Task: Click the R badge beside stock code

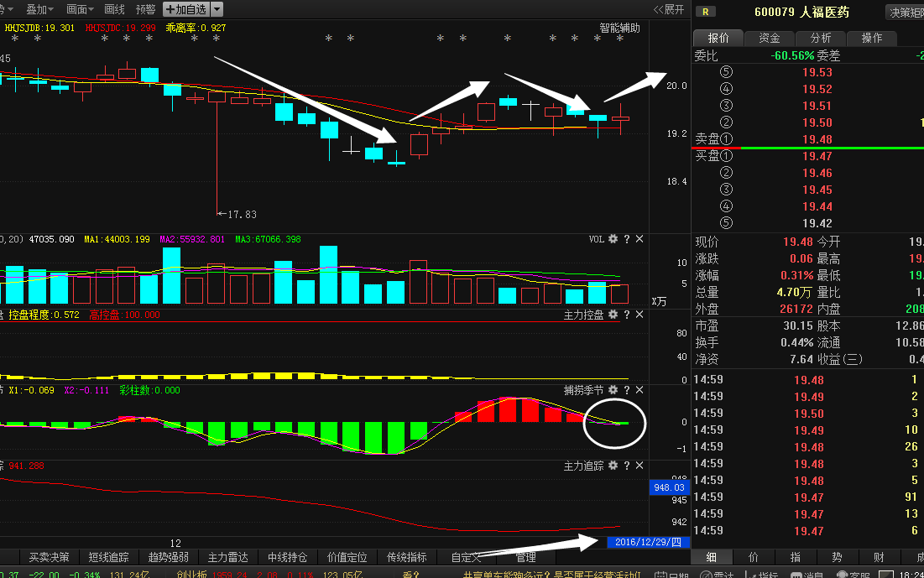Action: point(705,12)
